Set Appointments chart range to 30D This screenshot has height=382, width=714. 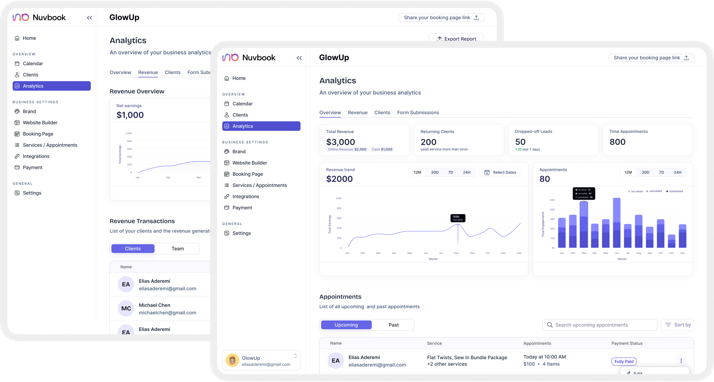(645, 173)
